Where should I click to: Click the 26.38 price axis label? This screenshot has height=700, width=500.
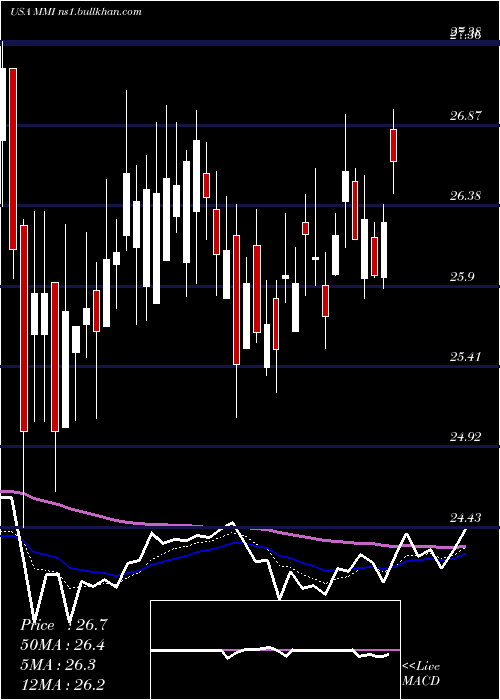point(466,196)
